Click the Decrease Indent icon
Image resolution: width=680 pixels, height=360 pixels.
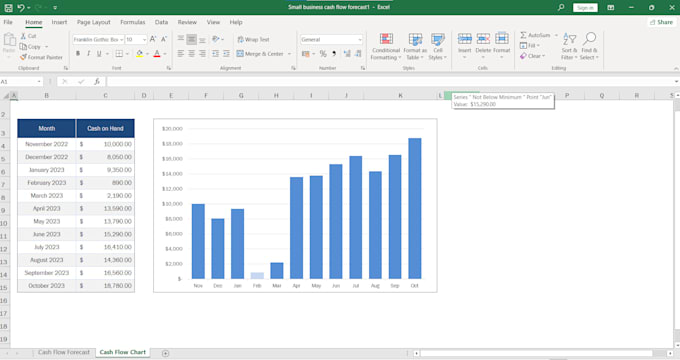(216, 54)
